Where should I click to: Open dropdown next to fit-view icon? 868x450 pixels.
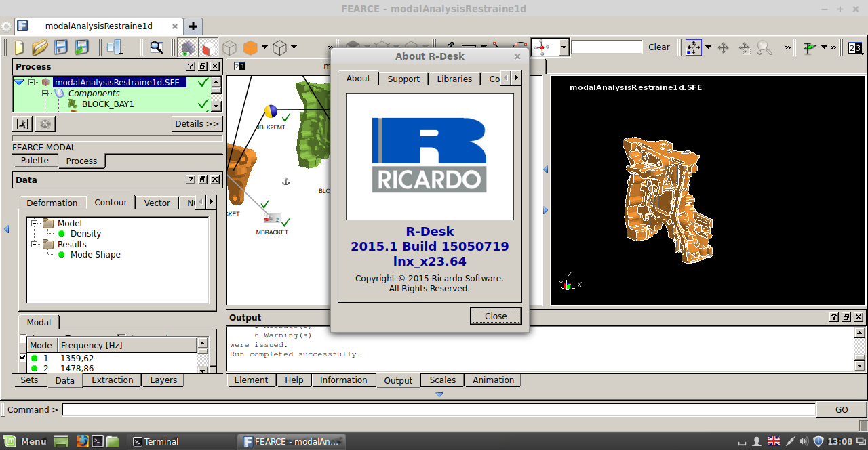[x=708, y=47]
